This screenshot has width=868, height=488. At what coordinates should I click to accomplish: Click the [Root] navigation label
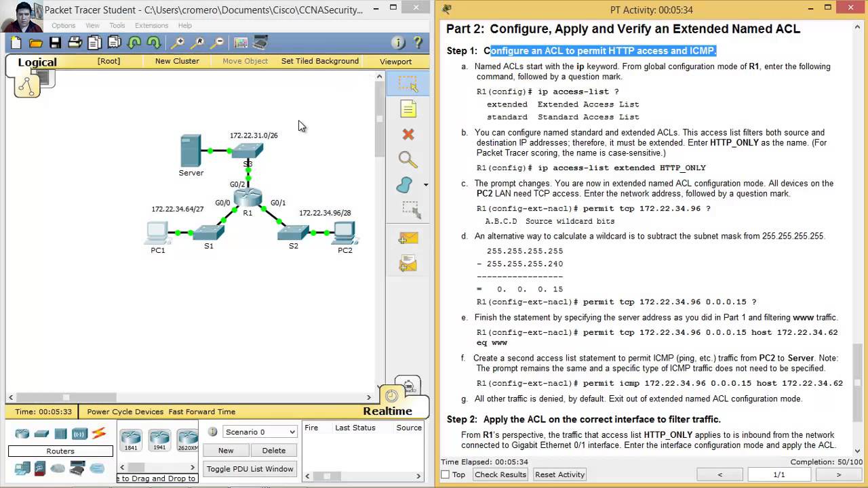coord(108,61)
